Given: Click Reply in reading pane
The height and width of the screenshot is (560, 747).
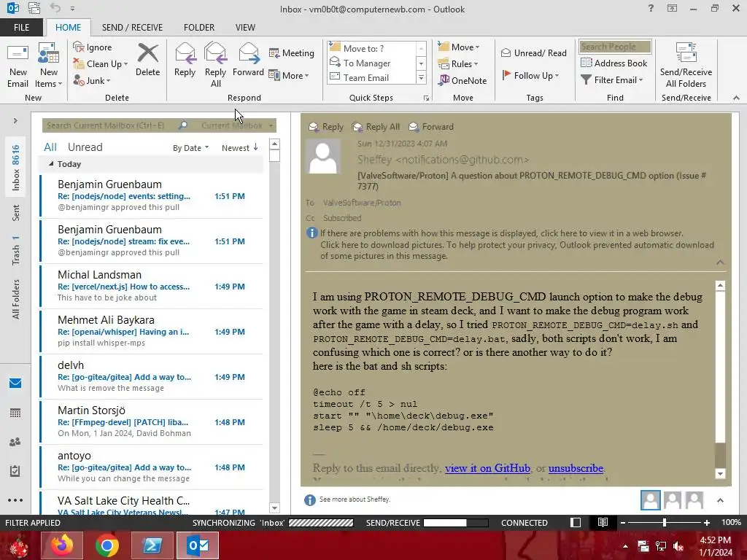Looking at the screenshot, I should pyautogui.click(x=326, y=127).
